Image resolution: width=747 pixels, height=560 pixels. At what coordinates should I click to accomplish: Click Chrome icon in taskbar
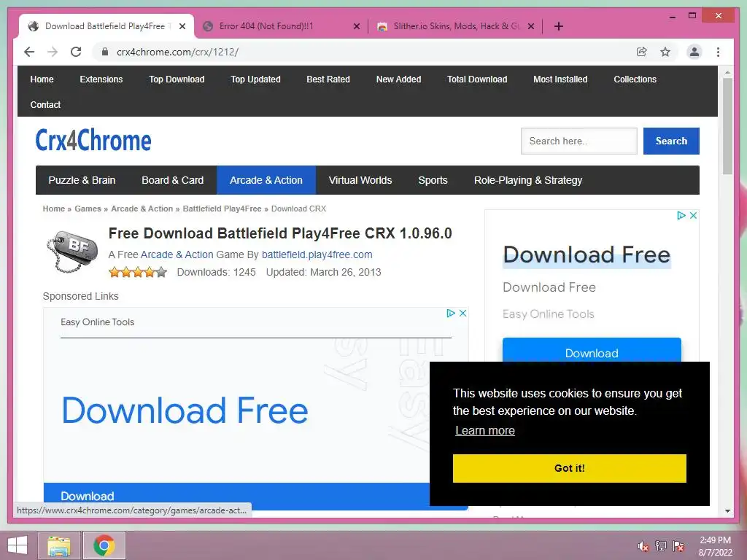coord(104,545)
